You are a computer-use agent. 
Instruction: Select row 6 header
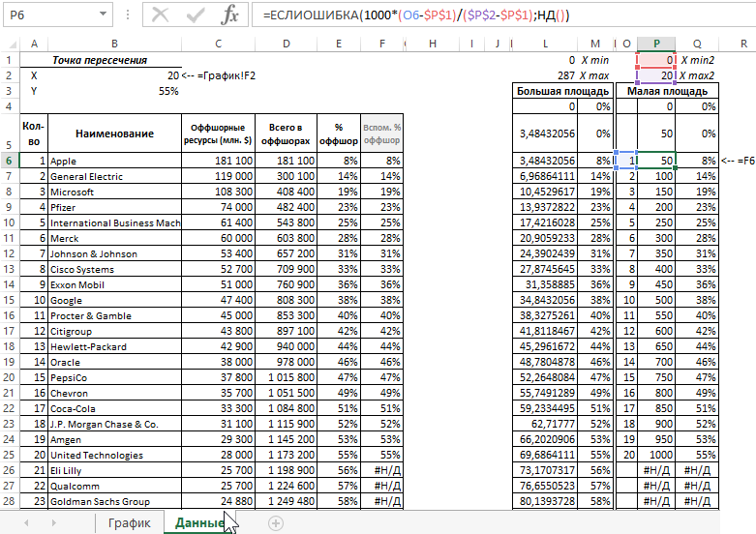point(9,161)
